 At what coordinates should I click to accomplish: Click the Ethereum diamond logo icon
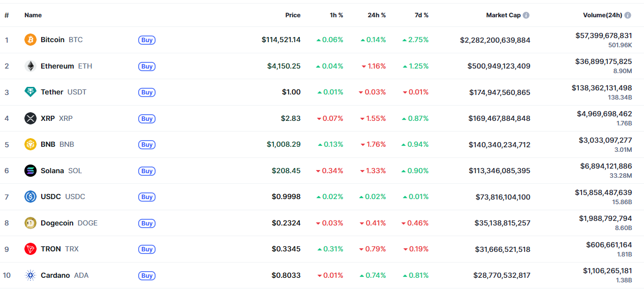30,66
